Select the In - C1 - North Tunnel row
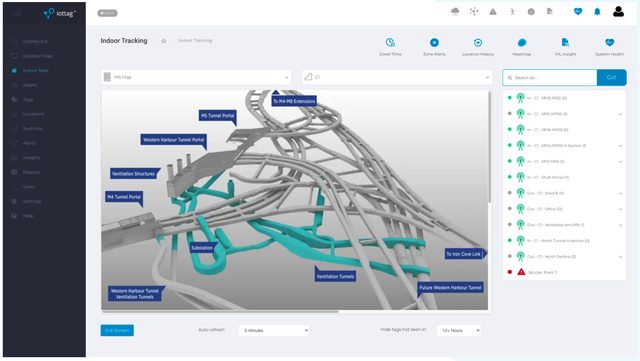 (564, 241)
